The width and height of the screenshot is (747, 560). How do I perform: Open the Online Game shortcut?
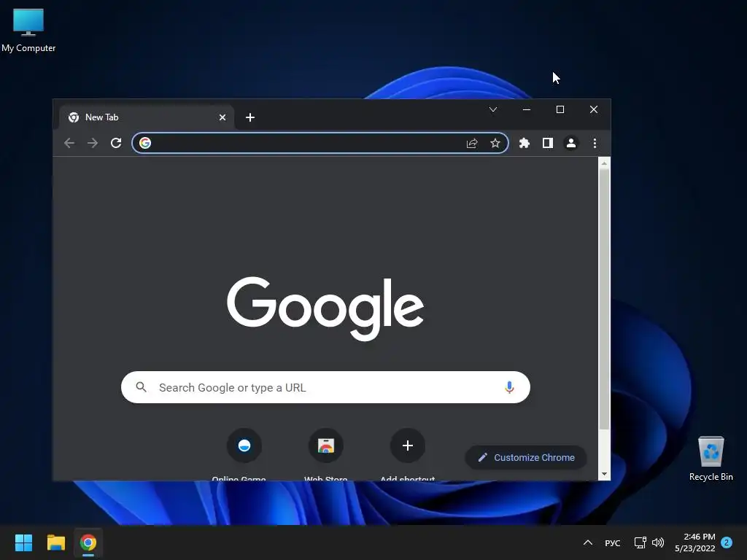(x=244, y=446)
